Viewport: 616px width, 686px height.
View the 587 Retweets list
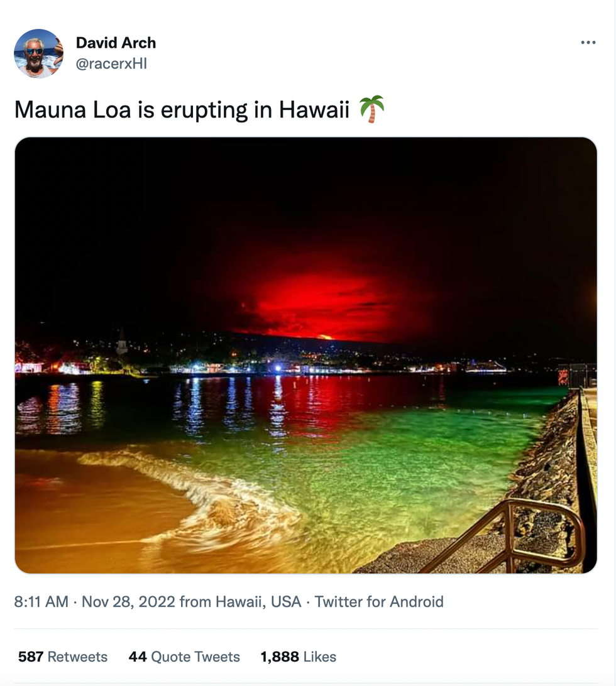tap(63, 656)
